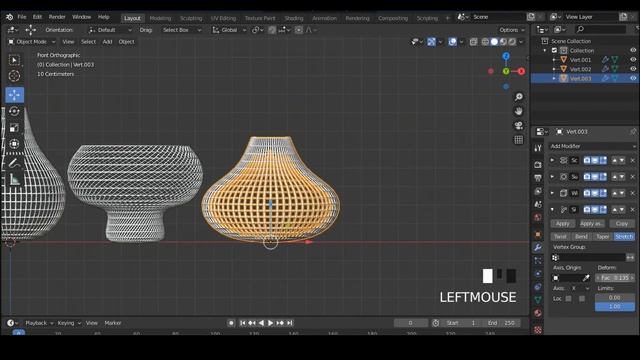Activate the Move tool
640x360 pixels.
point(15,95)
